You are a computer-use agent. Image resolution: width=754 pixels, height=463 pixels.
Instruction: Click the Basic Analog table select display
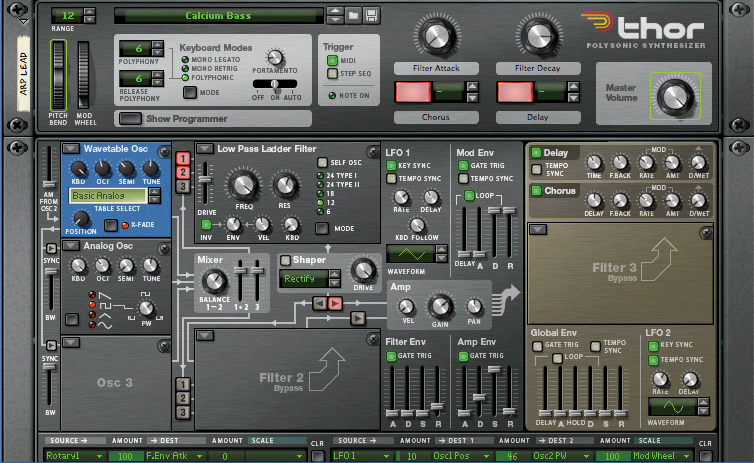pos(108,196)
